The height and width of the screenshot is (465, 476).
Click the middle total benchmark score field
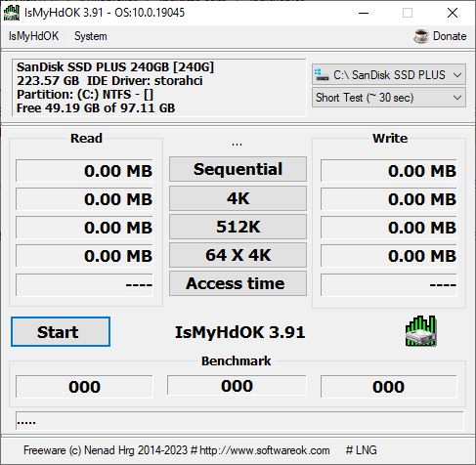(237, 386)
